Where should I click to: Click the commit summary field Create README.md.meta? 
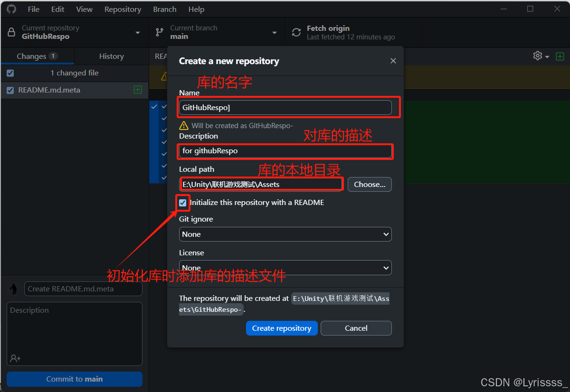pyautogui.click(x=83, y=289)
